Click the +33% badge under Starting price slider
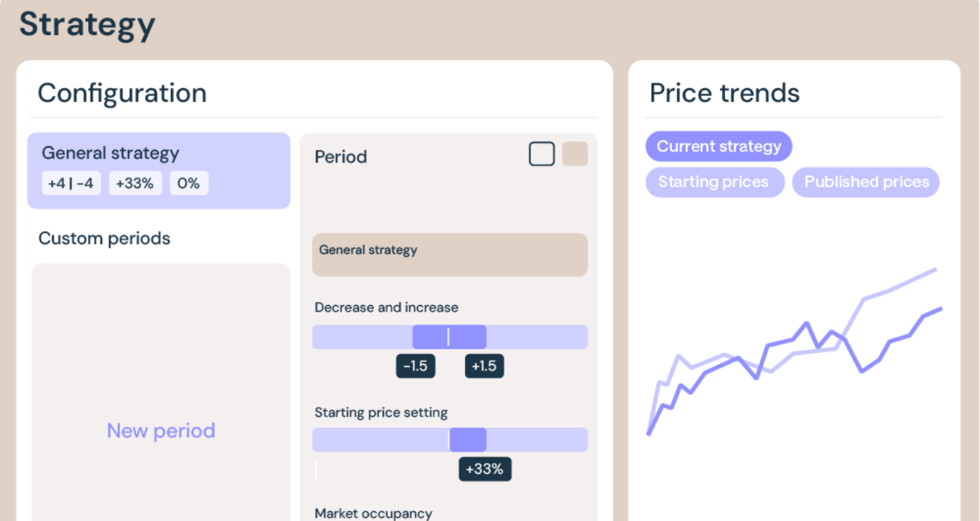 click(x=484, y=470)
